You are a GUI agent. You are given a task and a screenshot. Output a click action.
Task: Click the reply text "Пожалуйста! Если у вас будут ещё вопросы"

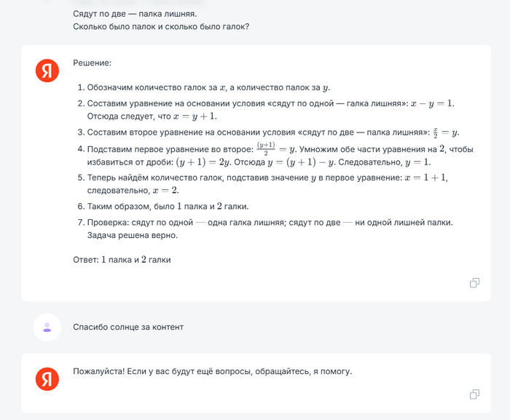pos(212,371)
